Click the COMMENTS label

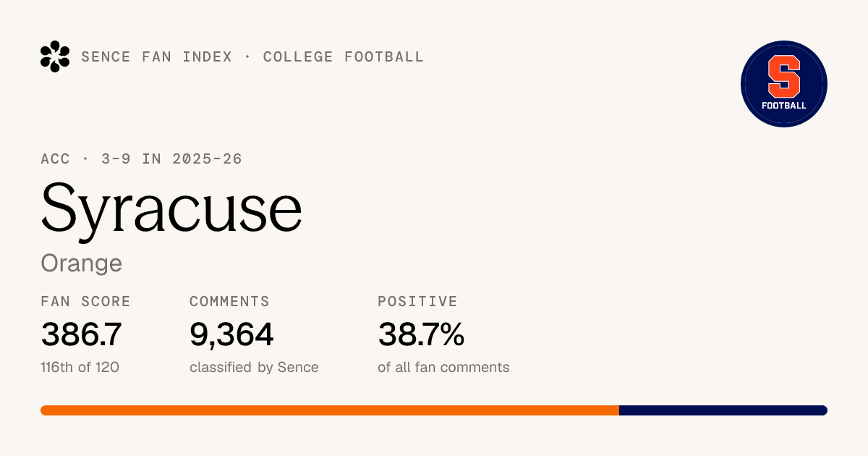229,301
